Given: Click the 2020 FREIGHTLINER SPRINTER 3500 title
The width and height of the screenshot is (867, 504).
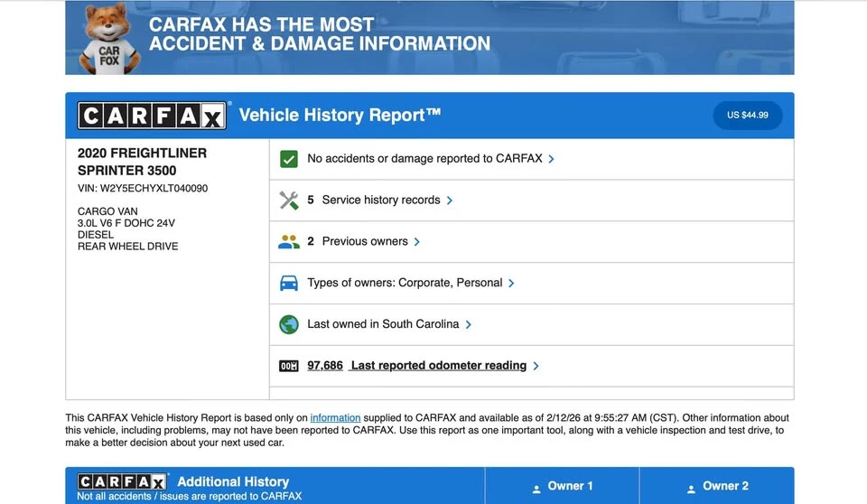Looking at the screenshot, I should (142, 162).
